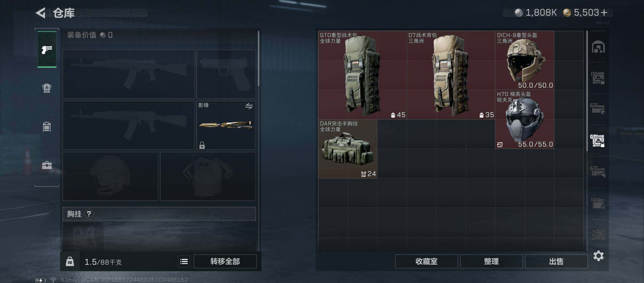Open stash settings gear icon

[x=598, y=256]
